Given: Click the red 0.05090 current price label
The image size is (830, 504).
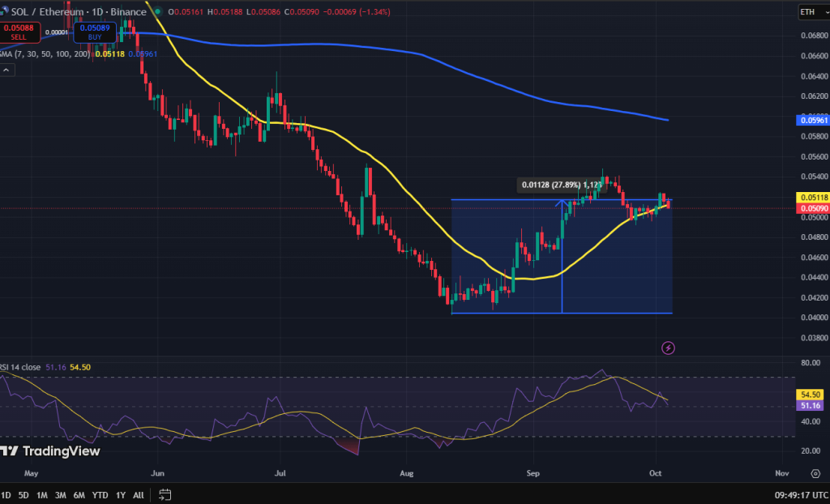Looking at the screenshot, I should (x=812, y=208).
